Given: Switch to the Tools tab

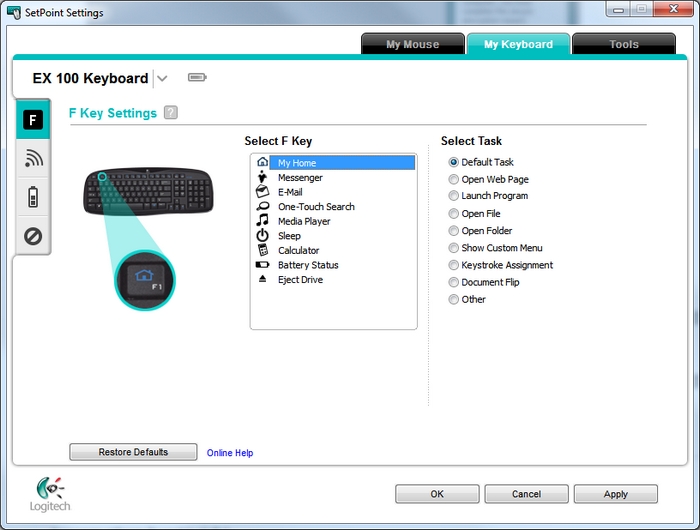Looking at the screenshot, I should [x=624, y=45].
